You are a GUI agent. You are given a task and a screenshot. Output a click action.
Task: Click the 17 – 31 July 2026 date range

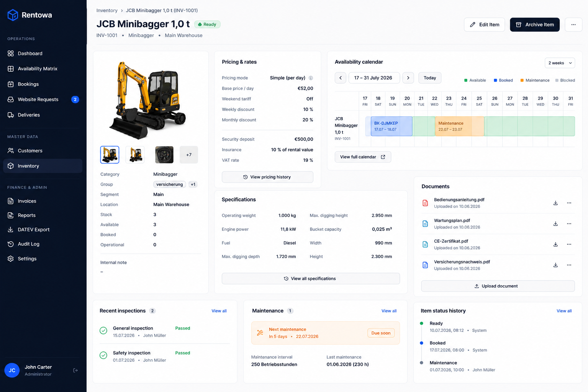click(x=374, y=78)
